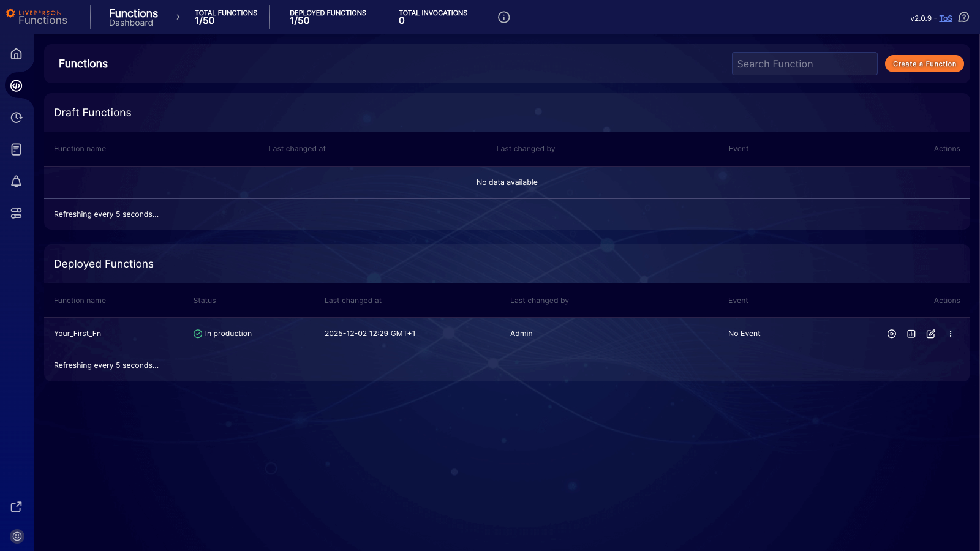Click the Search Function input field

(804, 64)
